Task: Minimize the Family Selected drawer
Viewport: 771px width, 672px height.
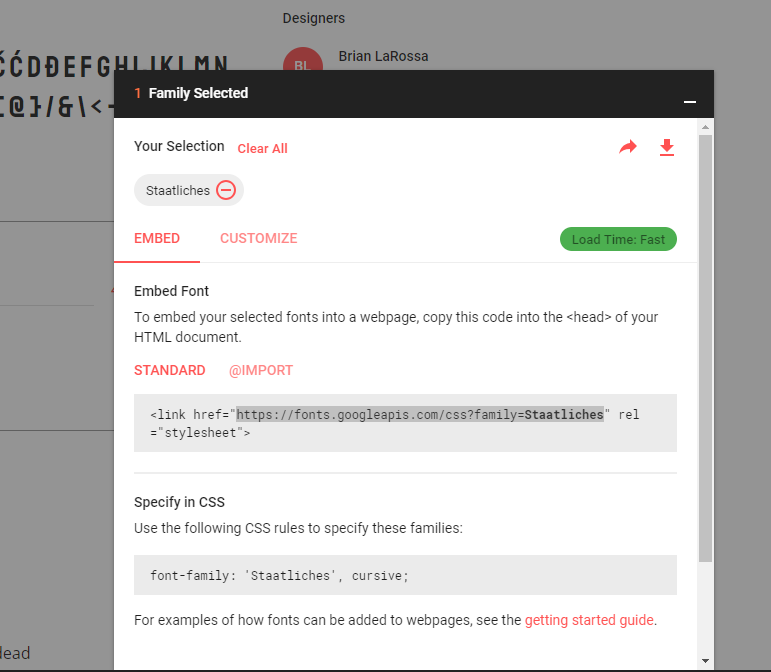Action: (x=689, y=102)
